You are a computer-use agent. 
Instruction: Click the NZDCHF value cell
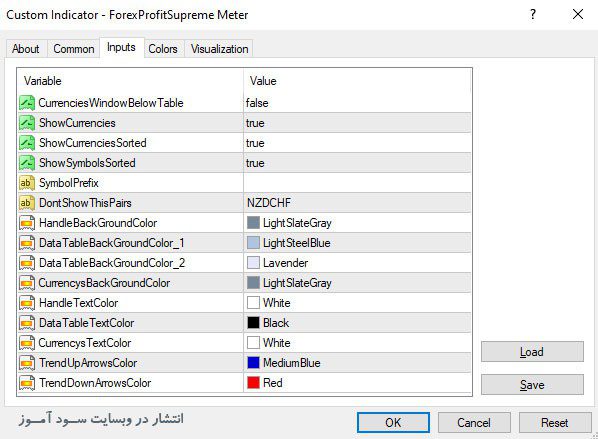pos(357,203)
